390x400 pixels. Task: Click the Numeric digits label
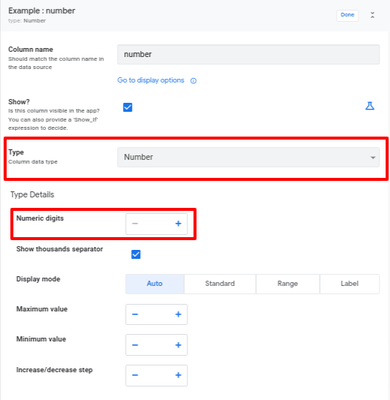click(40, 218)
